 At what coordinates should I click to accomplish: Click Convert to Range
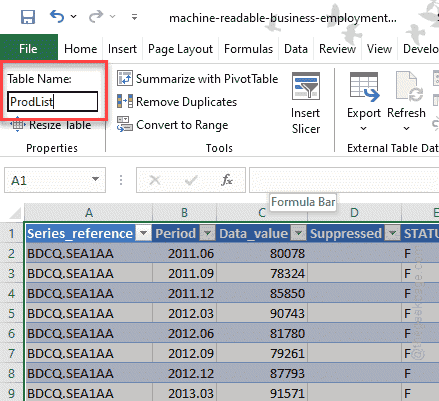[x=173, y=125]
